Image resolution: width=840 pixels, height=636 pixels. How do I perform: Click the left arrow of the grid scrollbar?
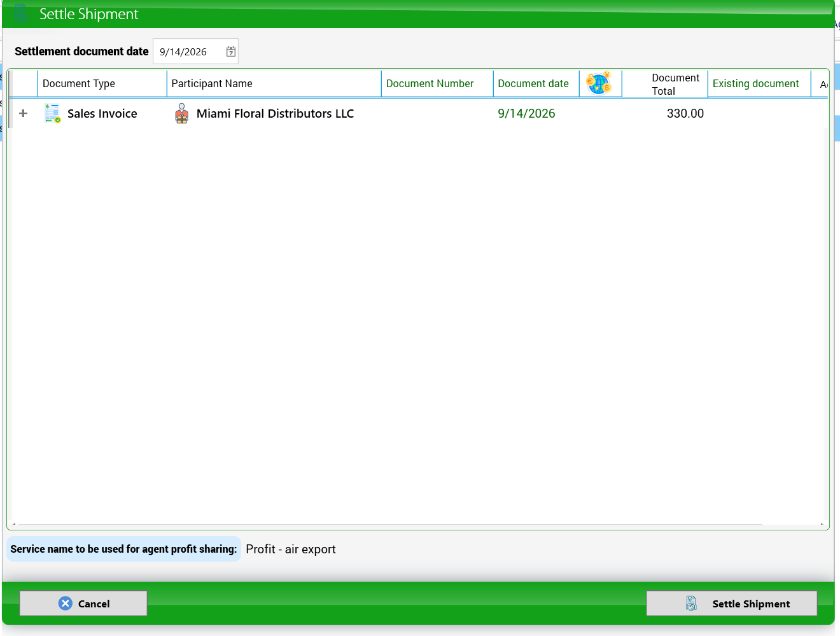[x=14, y=525]
